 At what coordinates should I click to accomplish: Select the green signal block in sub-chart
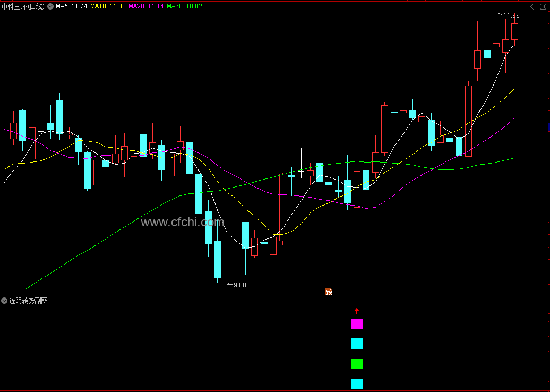point(357,363)
